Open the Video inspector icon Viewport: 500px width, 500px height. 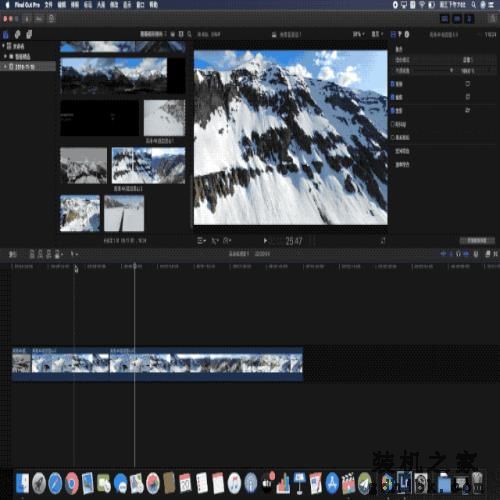click(393, 34)
